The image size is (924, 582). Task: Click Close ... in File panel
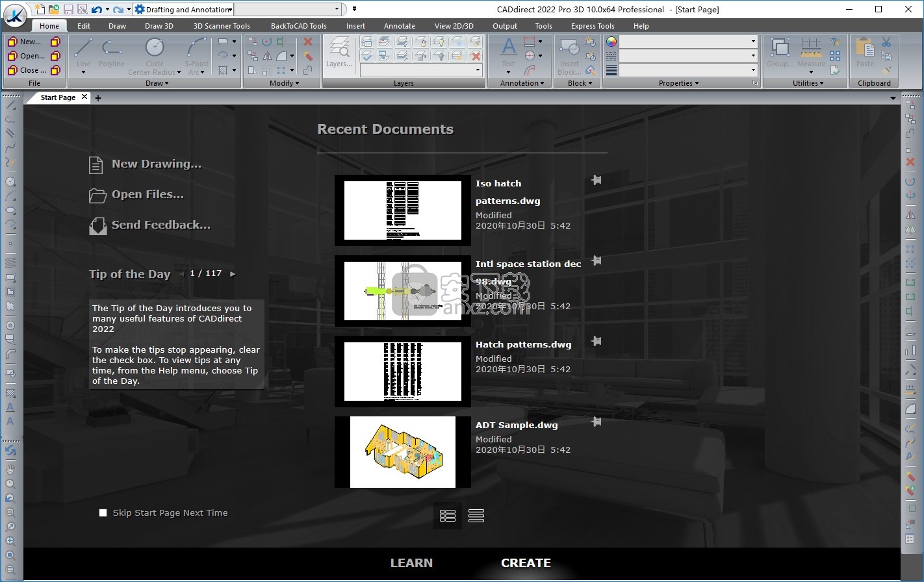pyautogui.click(x=27, y=70)
